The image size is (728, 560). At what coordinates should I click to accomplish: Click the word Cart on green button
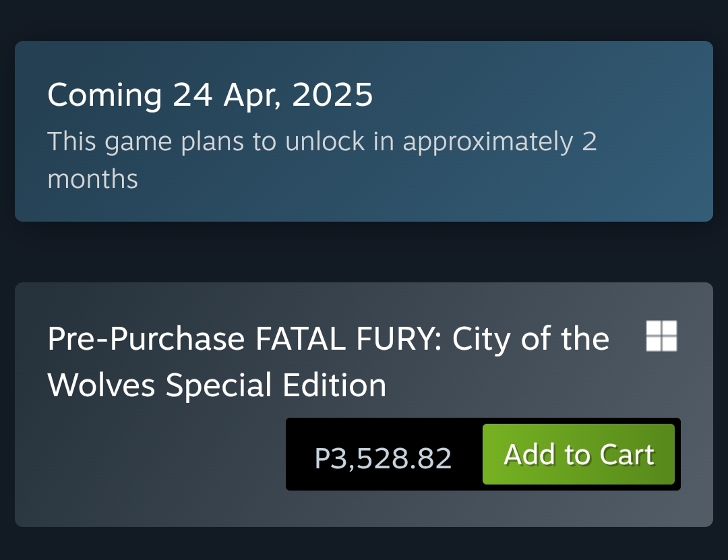point(627,455)
